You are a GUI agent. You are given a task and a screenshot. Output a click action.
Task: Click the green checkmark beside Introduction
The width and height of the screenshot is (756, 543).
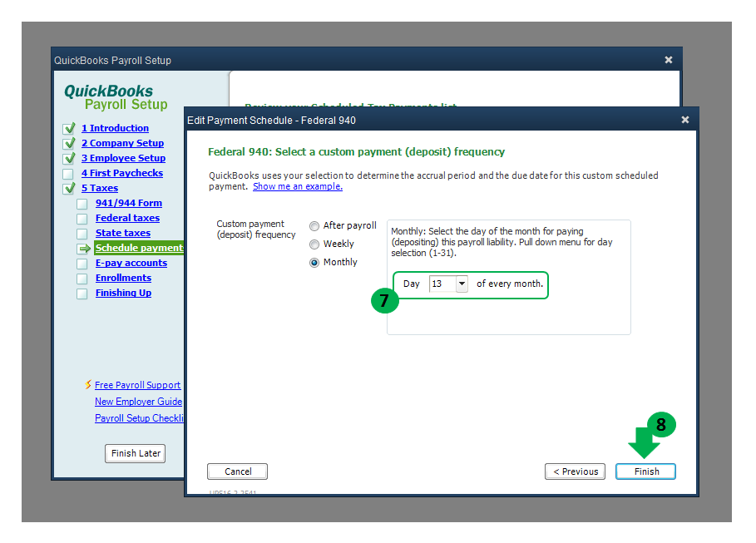(69, 128)
